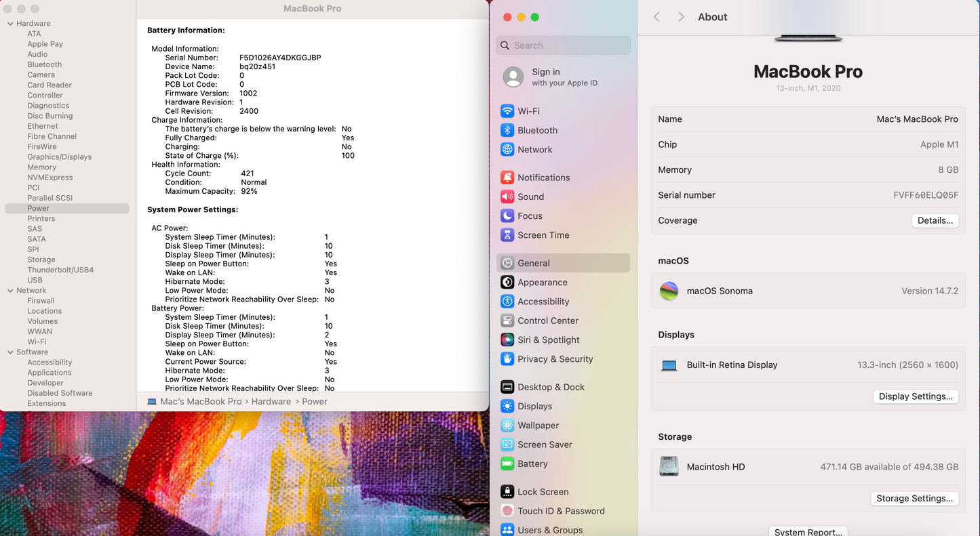Screen dimensions: 980x536
Task: Click the Privacy & Security hand icon
Action: pyautogui.click(x=507, y=358)
